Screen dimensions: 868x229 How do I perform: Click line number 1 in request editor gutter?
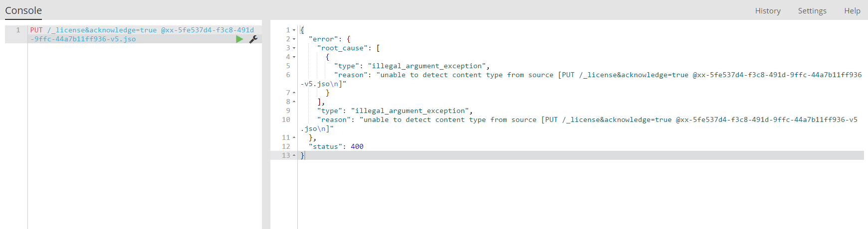click(x=18, y=30)
